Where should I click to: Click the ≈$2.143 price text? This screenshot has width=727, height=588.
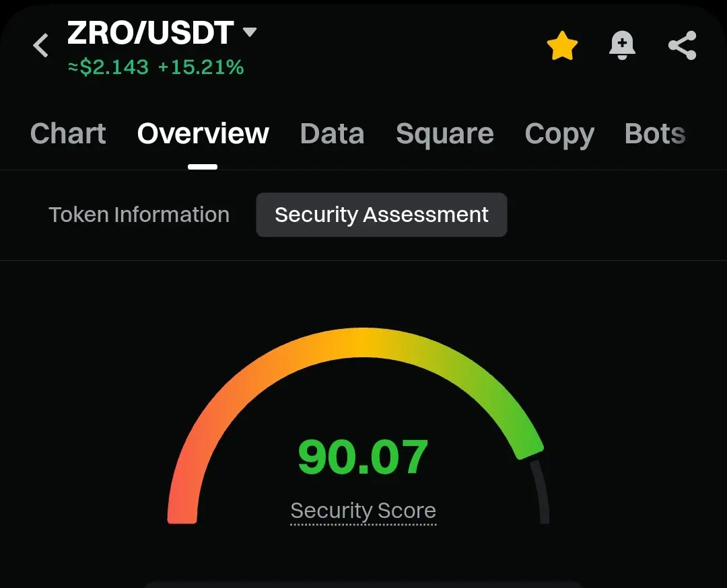pos(108,67)
